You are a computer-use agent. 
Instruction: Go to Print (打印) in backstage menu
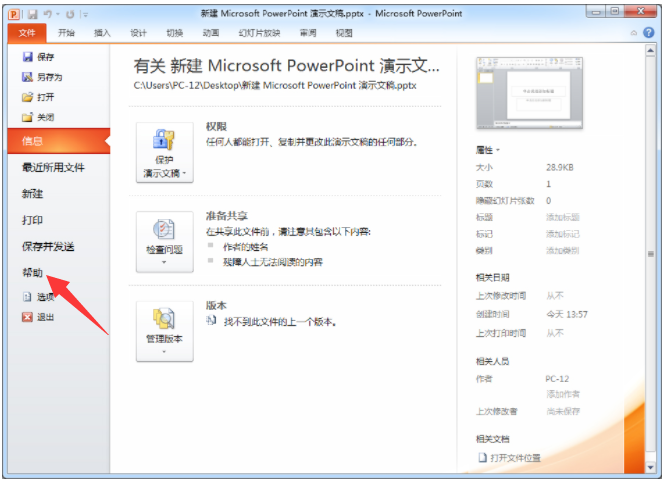33,220
